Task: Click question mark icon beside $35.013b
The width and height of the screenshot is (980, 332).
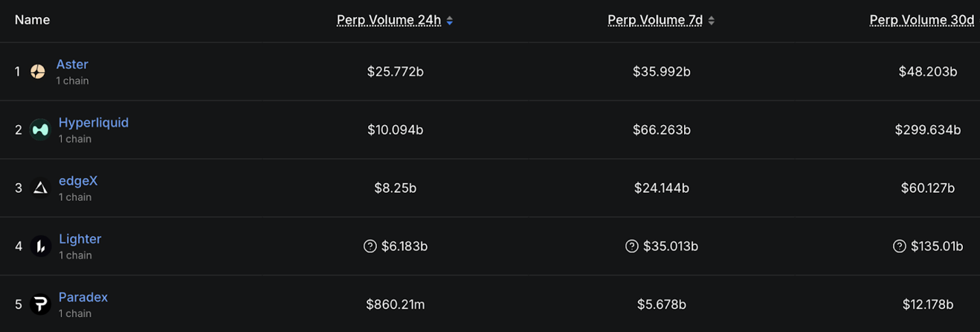Action: coord(631,246)
